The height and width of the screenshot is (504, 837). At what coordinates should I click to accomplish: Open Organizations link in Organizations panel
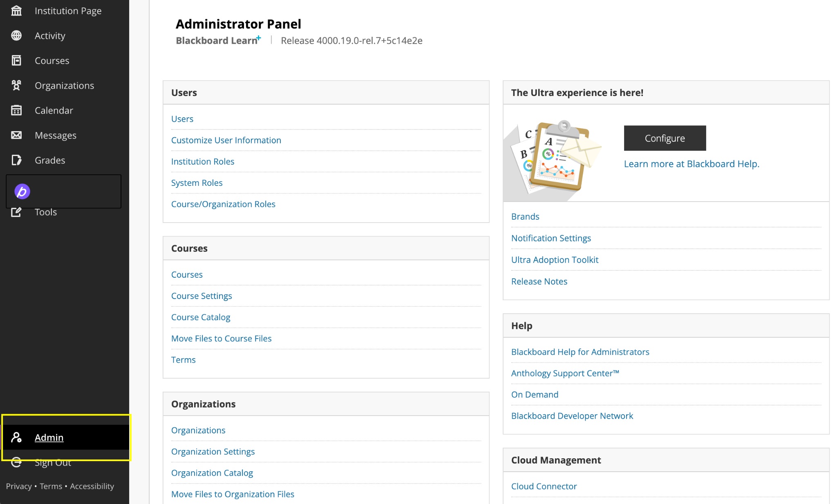[x=198, y=430]
